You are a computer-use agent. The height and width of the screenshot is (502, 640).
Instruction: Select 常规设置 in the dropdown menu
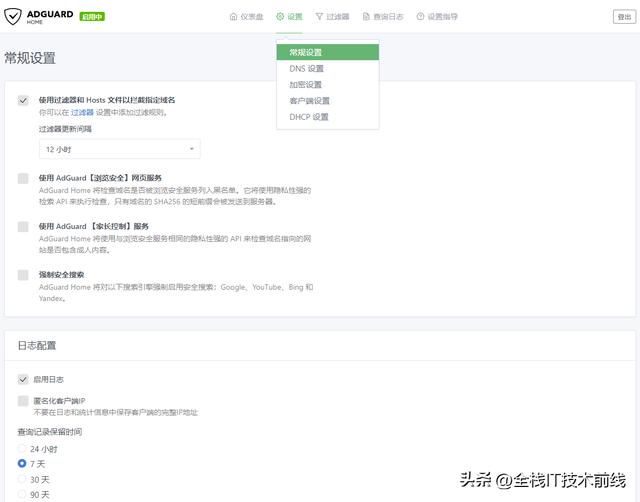[x=328, y=52]
